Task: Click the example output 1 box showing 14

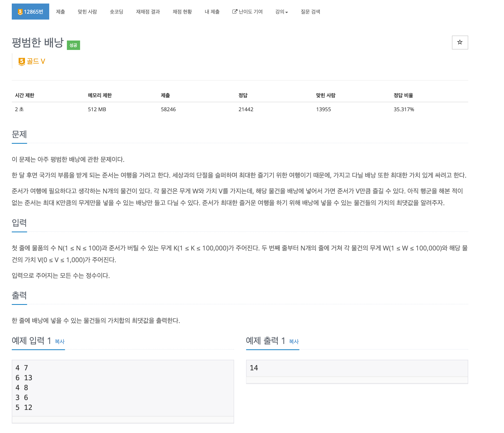Action: (357, 368)
